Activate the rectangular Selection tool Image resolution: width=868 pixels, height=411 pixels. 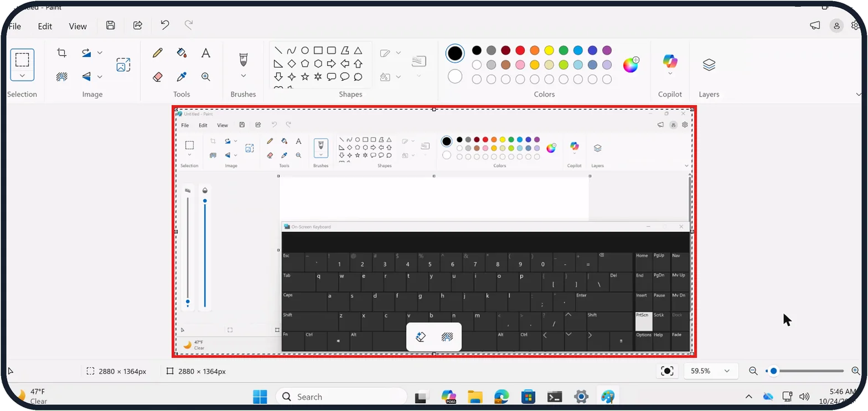(x=22, y=59)
